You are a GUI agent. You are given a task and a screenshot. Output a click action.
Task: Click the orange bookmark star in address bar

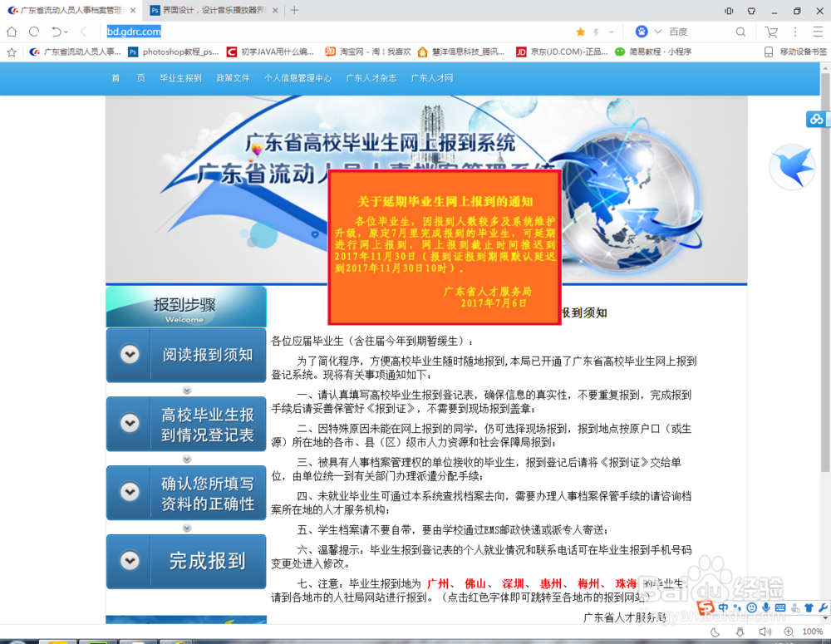point(580,32)
